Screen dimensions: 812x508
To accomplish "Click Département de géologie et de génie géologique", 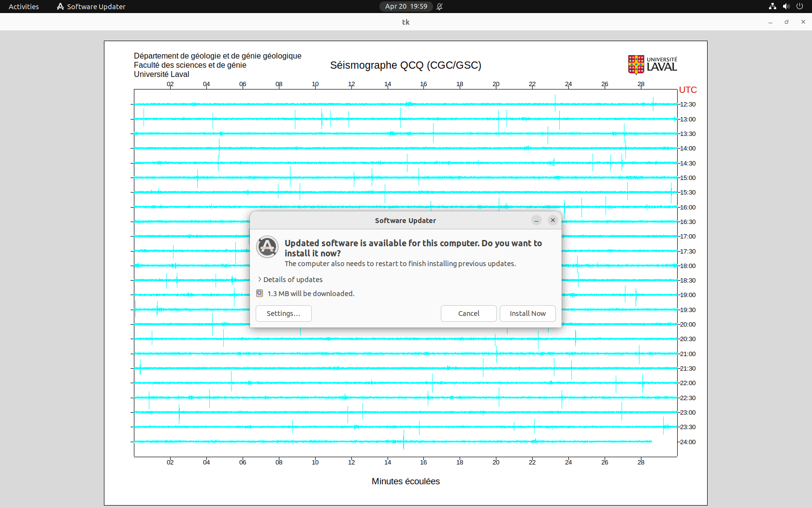I will coord(217,56).
